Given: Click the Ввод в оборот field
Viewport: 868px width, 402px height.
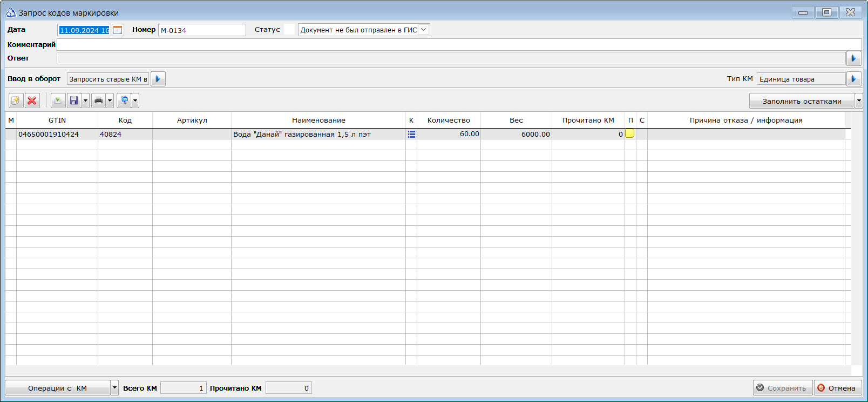Looking at the screenshot, I should (108, 79).
